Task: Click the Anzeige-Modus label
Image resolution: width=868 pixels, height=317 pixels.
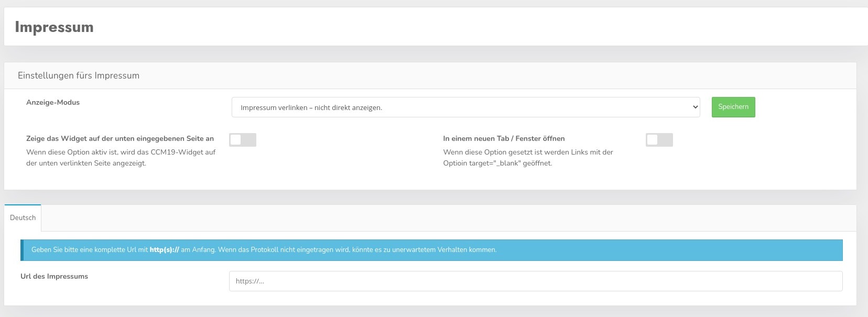Action: tap(53, 103)
